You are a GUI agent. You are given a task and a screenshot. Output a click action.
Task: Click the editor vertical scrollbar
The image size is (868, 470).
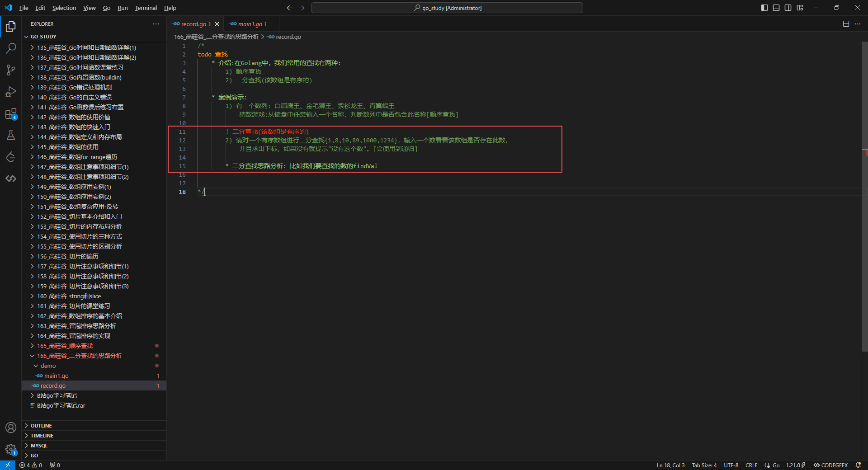(864, 196)
